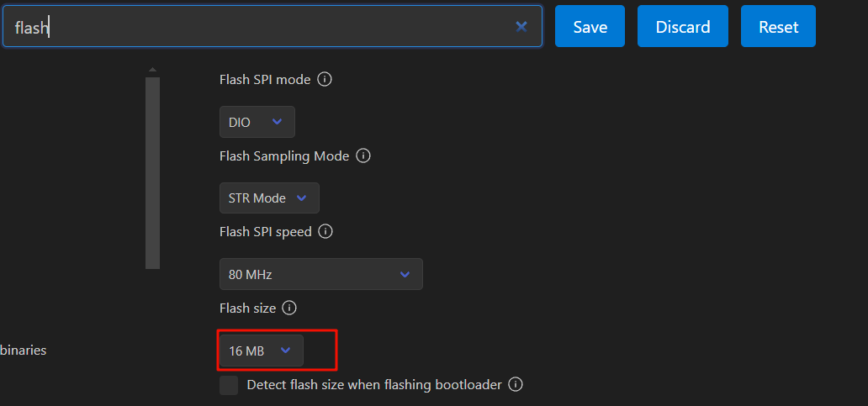
Task: Show info for Flash Sampling Mode
Action: [363, 156]
